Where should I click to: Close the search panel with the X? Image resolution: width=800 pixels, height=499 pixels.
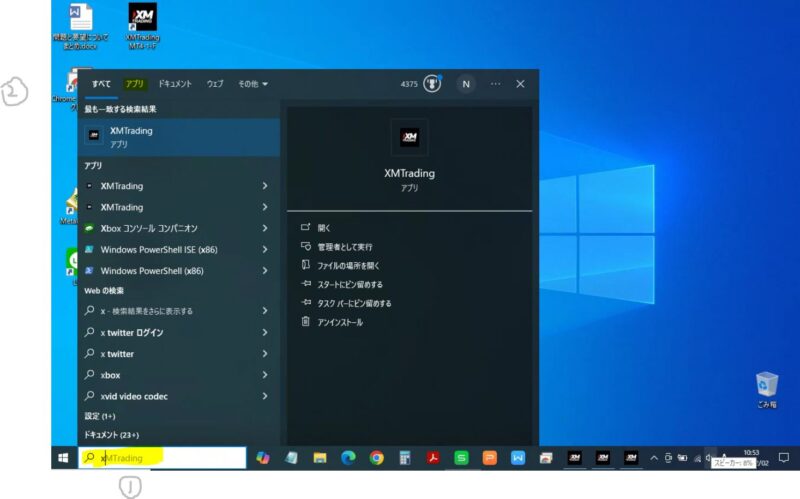[520, 84]
